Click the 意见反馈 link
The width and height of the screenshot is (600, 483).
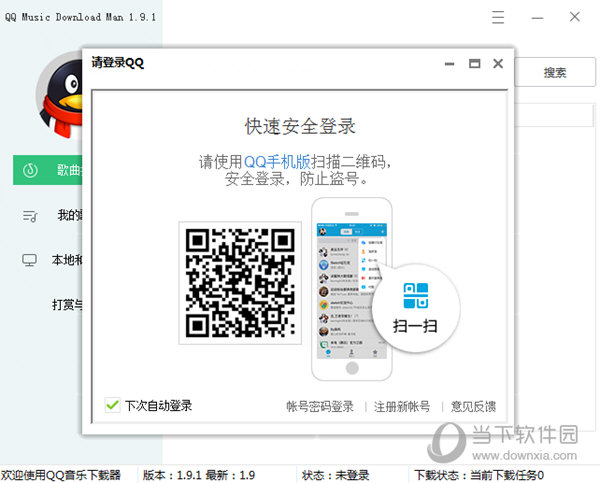(x=473, y=406)
